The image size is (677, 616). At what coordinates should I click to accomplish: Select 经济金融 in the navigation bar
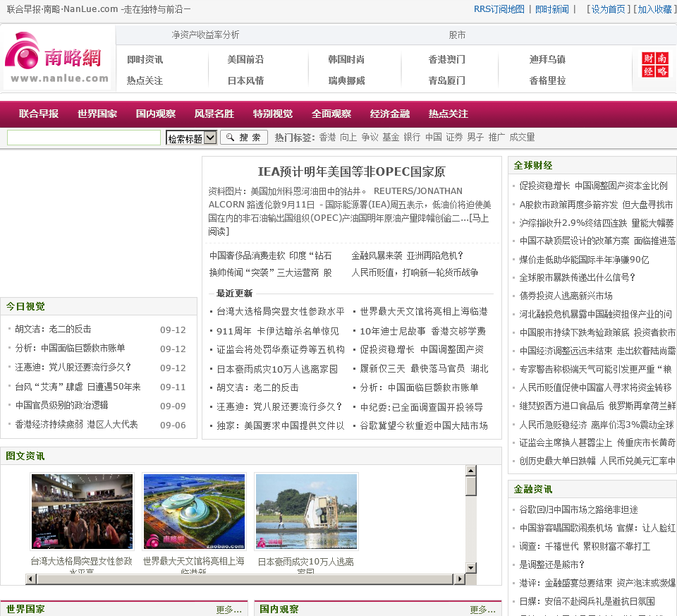coord(390,114)
